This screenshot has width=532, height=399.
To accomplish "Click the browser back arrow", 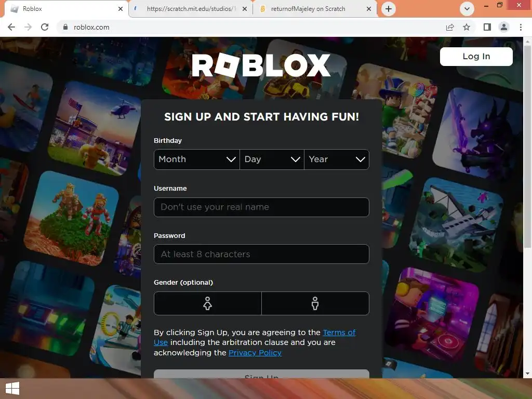I will coord(11,27).
